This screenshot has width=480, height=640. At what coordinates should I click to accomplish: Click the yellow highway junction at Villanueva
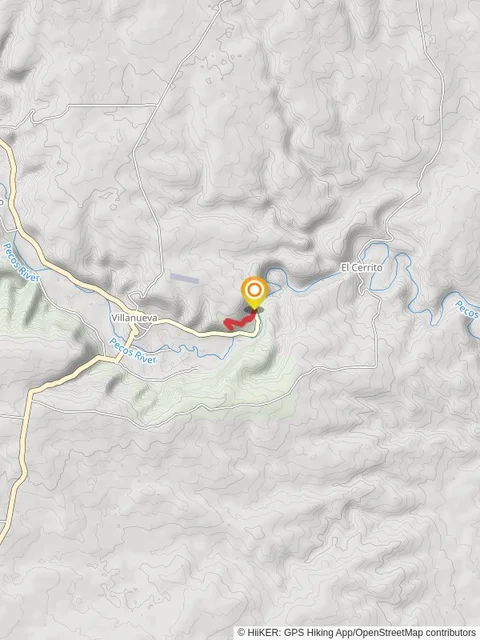(x=134, y=333)
